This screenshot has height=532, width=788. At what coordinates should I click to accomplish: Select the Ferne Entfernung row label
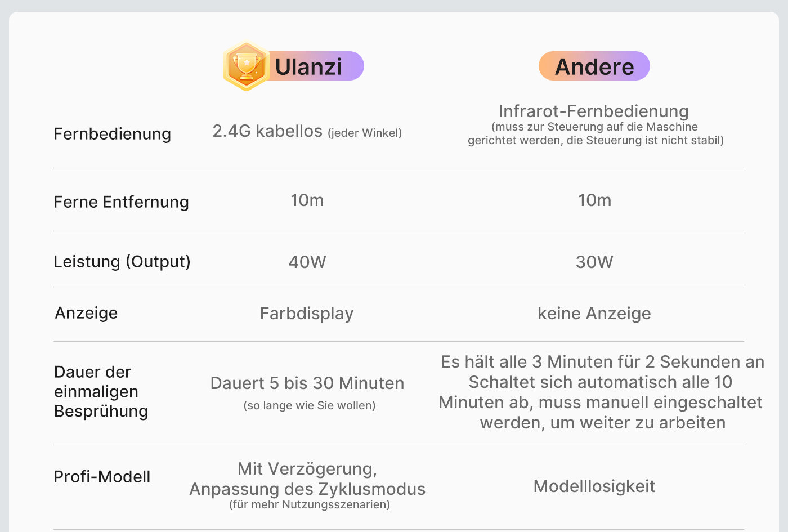coord(121,202)
